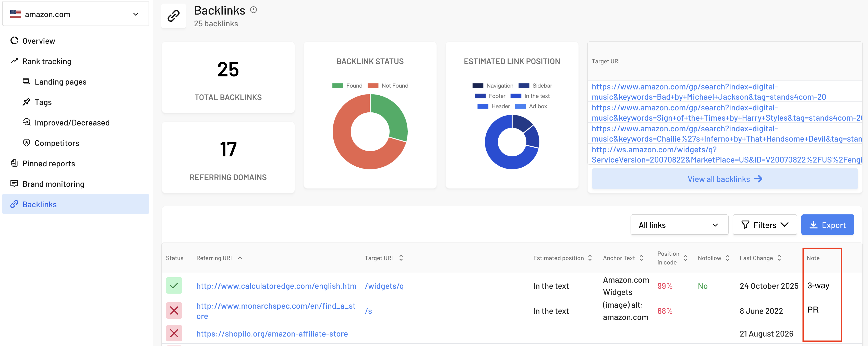Click the large link icon beside Backlinks title

click(x=174, y=16)
